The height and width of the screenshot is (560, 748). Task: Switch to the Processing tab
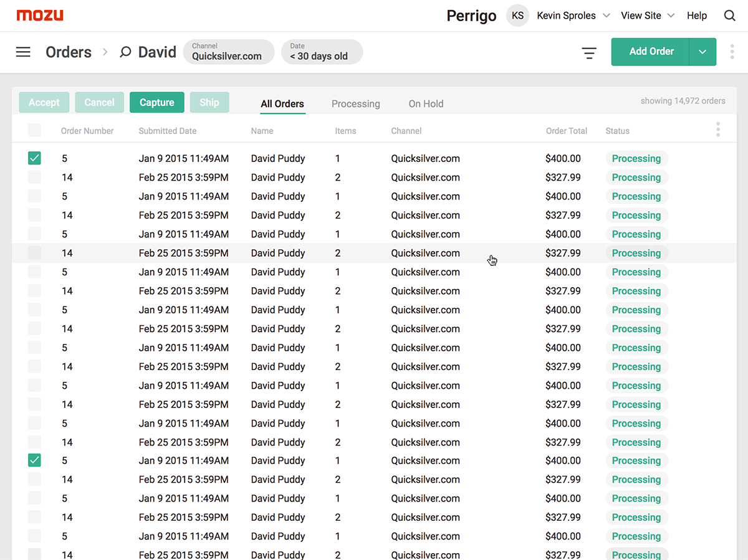355,104
